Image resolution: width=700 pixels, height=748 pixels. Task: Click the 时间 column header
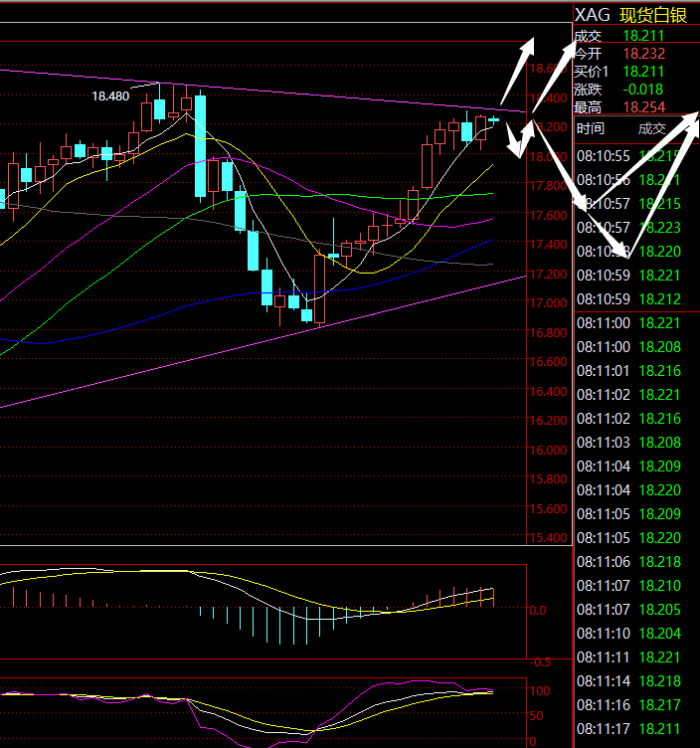click(x=591, y=128)
